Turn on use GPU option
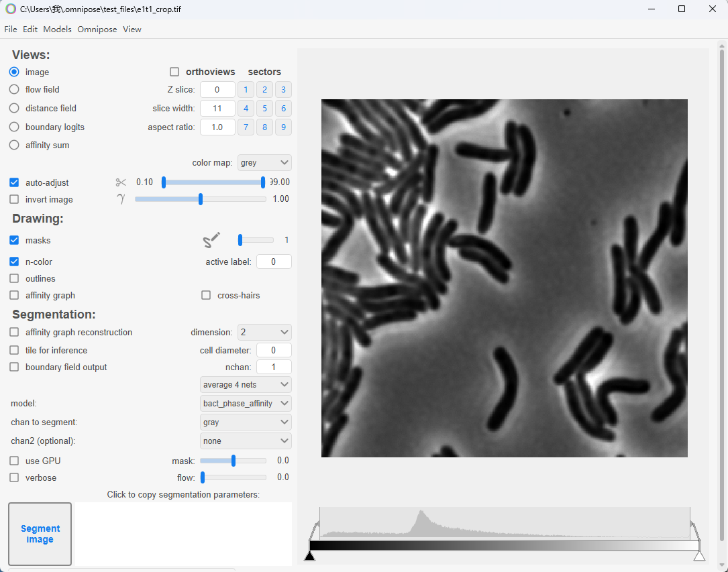 coord(14,461)
